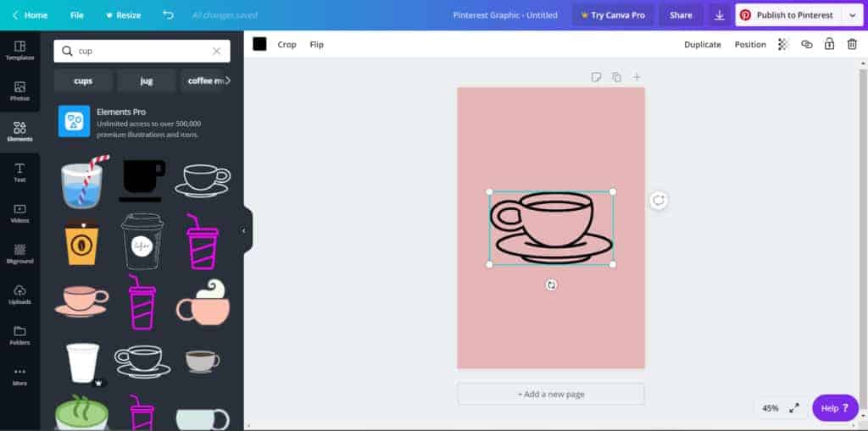Open the Folders sidebar panel

[20, 335]
